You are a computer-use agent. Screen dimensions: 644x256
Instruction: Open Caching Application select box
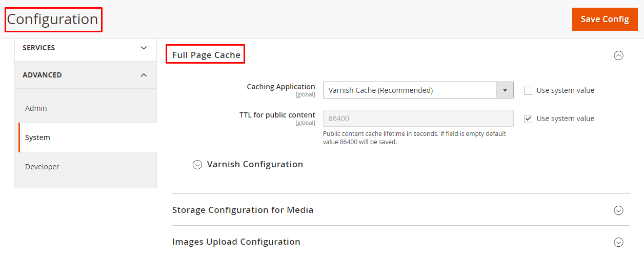coord(409,90)
